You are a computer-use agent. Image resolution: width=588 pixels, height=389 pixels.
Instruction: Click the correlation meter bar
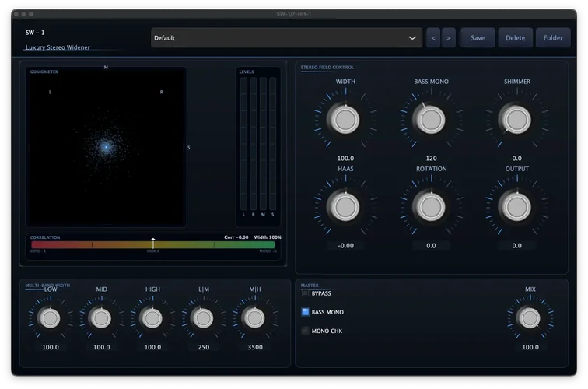pyautogui.click(x=153, y=244)
